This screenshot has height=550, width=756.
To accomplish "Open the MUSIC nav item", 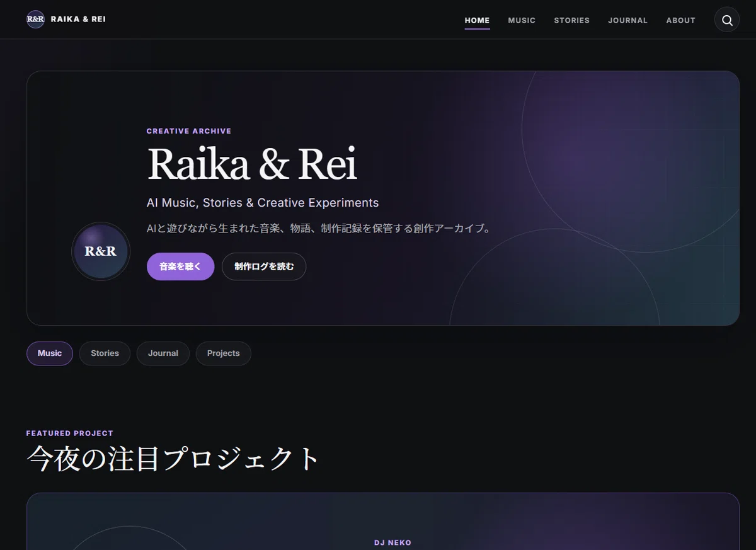I will pos(522,20).
